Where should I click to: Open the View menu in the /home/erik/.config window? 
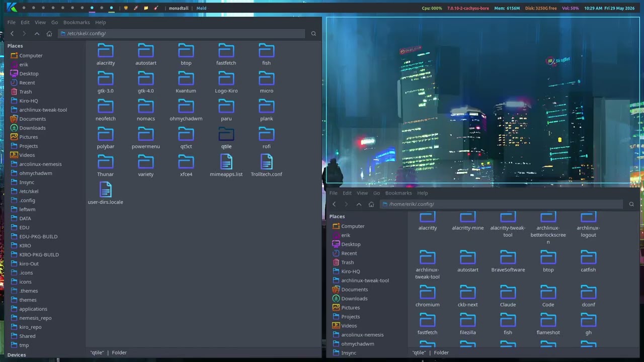pyautogui.click(x=362, y=193)
